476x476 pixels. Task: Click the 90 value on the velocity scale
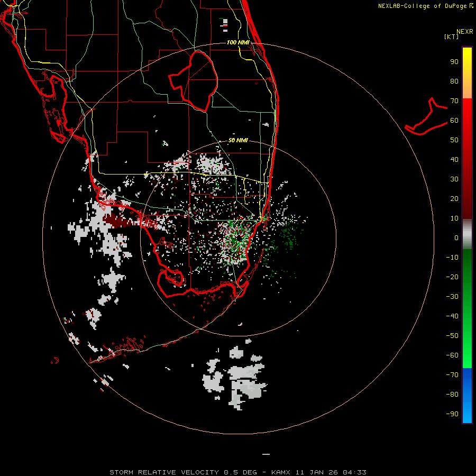pyautogui.click(x=454, y=62)
